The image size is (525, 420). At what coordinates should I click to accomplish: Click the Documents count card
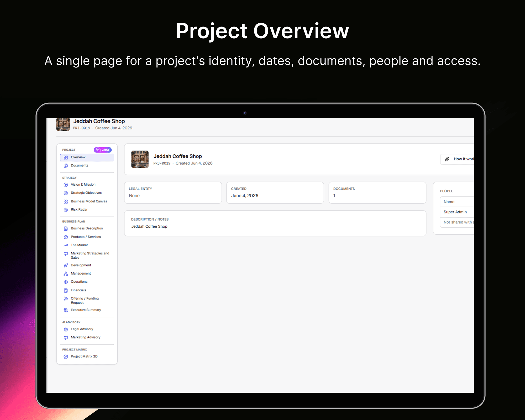point(377,193)
